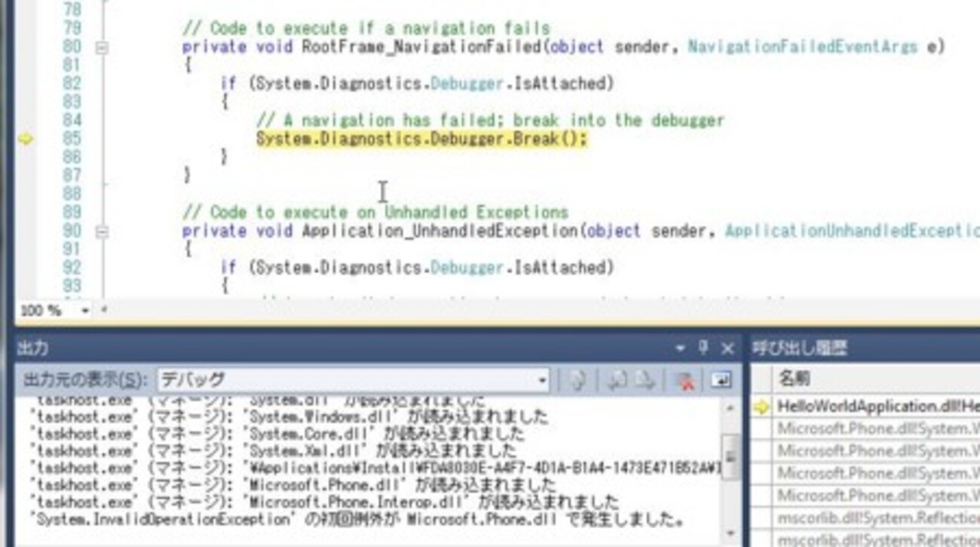Click the comment 'Code to execute on Unhandled Exceptions'
The width and height of the screenshot is (980, 547).
375,212
